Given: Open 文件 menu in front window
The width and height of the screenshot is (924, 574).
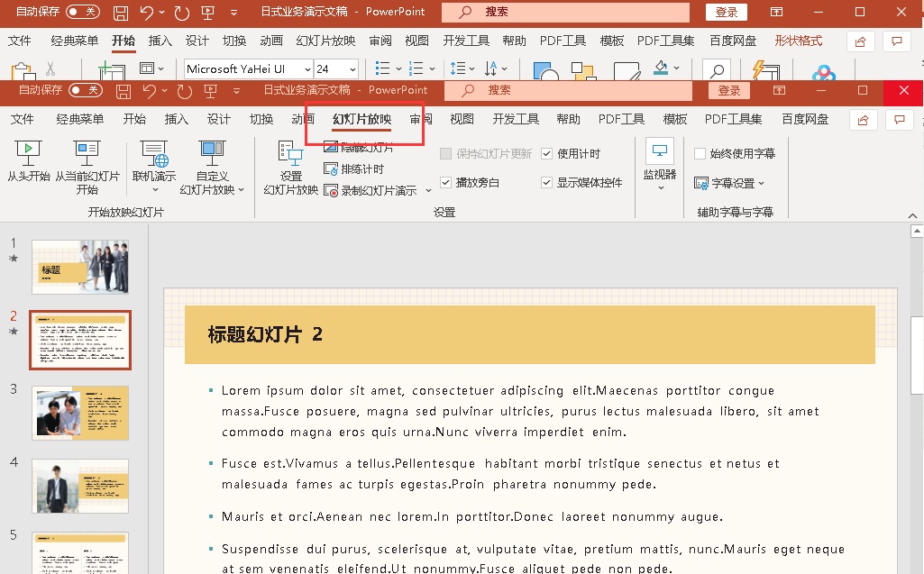Looking at the screenshot, I should [22, 119].
